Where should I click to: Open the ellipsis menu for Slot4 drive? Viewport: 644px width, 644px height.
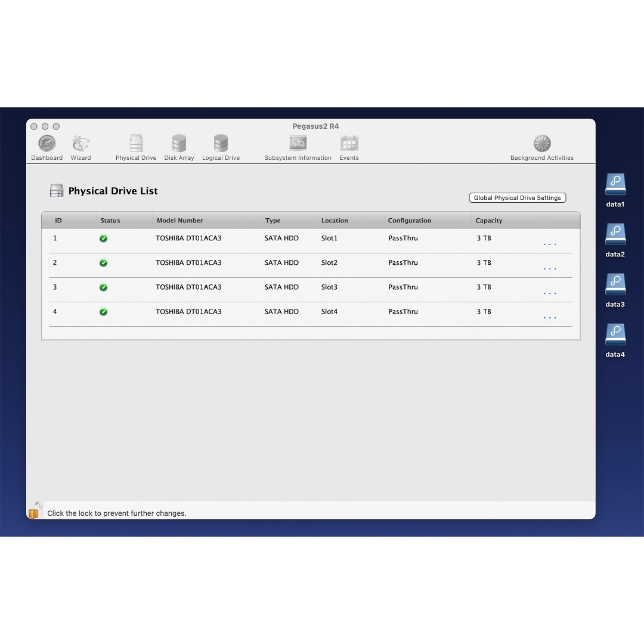tap(550, 318)
